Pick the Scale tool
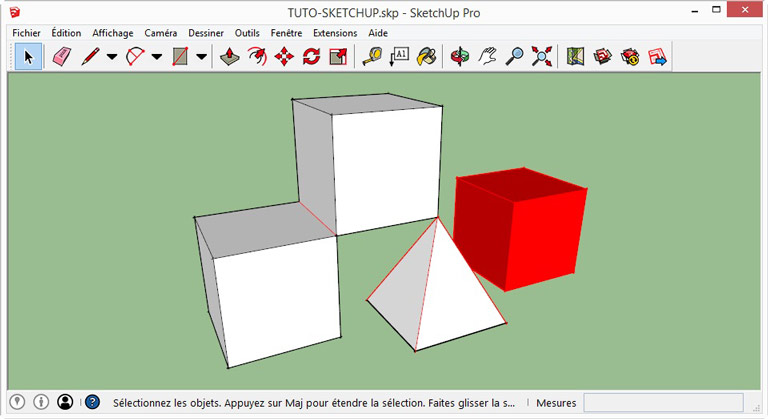The width and height of the screenshot is (768, 419). click(x=338, y=57)
